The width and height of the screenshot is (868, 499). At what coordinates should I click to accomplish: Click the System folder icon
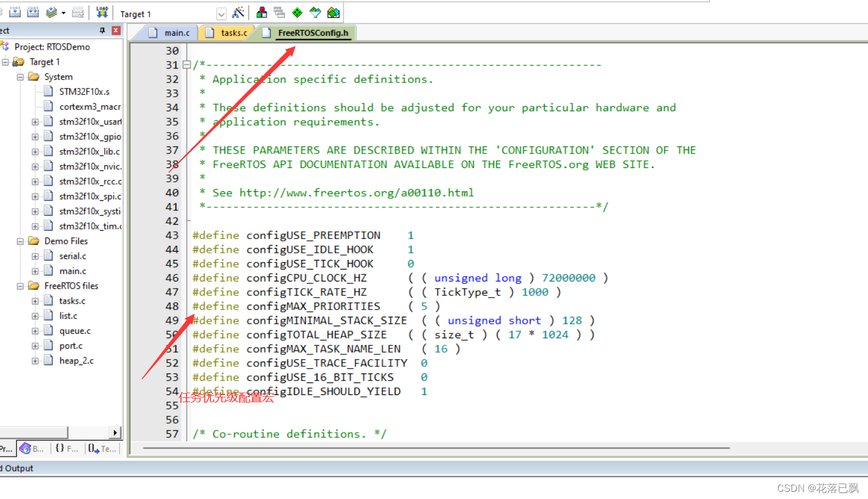[x=33, y=76]
